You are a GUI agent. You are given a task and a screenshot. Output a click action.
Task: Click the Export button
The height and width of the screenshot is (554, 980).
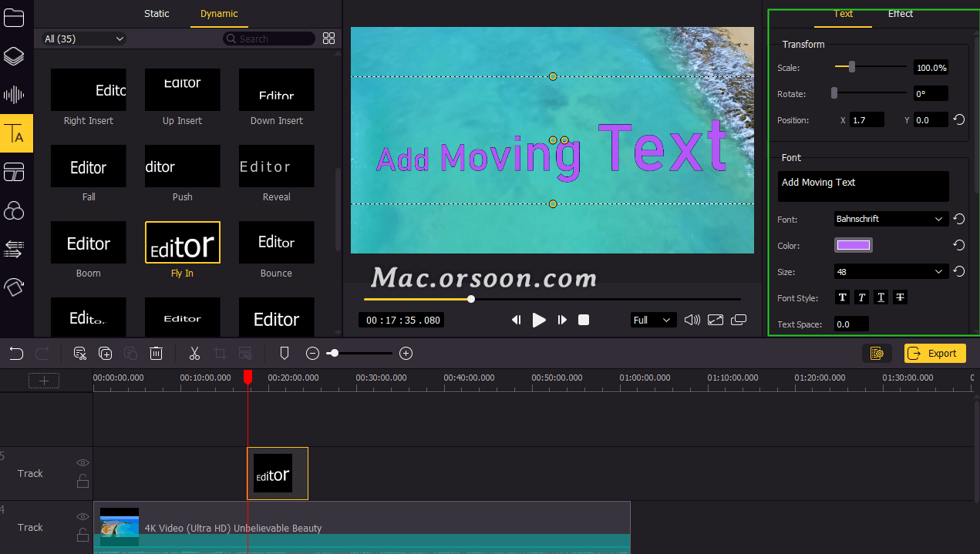pos(935,353)
